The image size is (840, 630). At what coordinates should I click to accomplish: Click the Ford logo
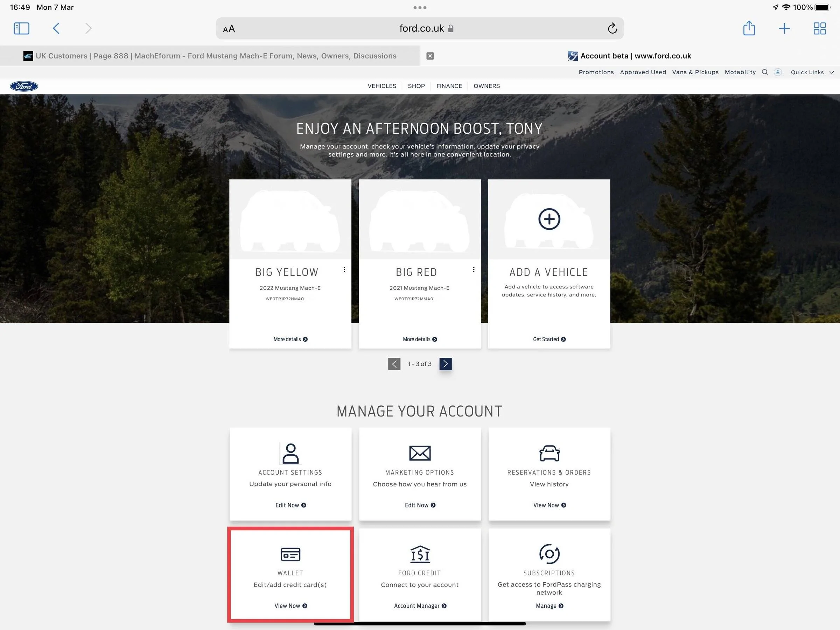point(24,86)
